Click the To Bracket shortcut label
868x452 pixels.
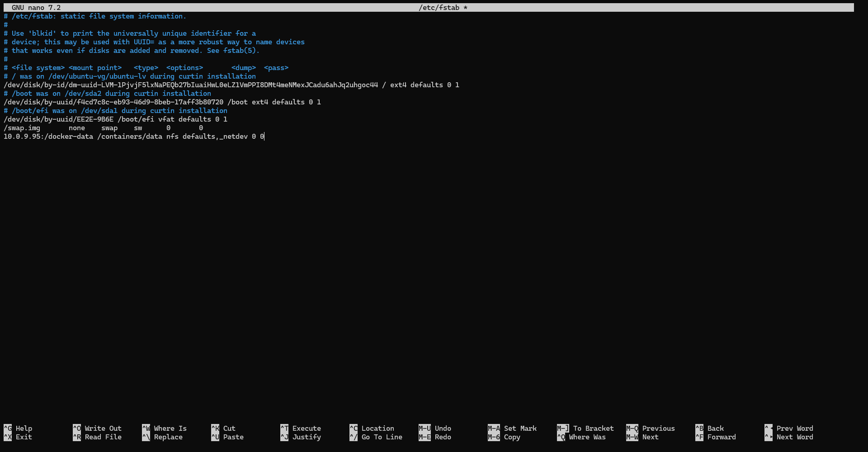[593, 428]
